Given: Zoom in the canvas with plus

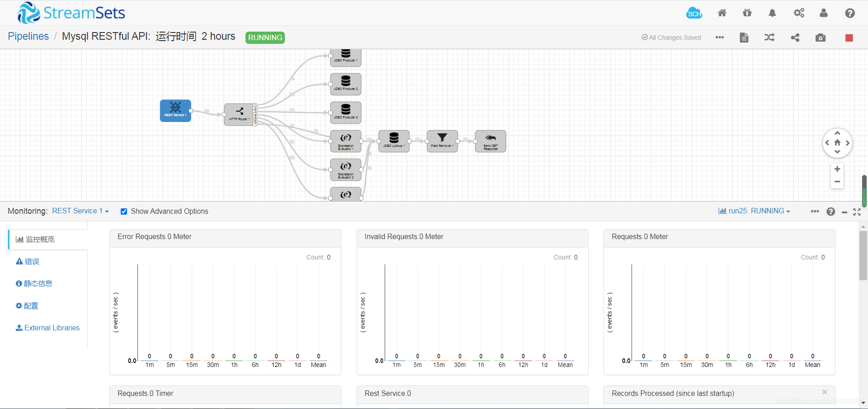Looking at the screenshot, I should click(837, 169).
